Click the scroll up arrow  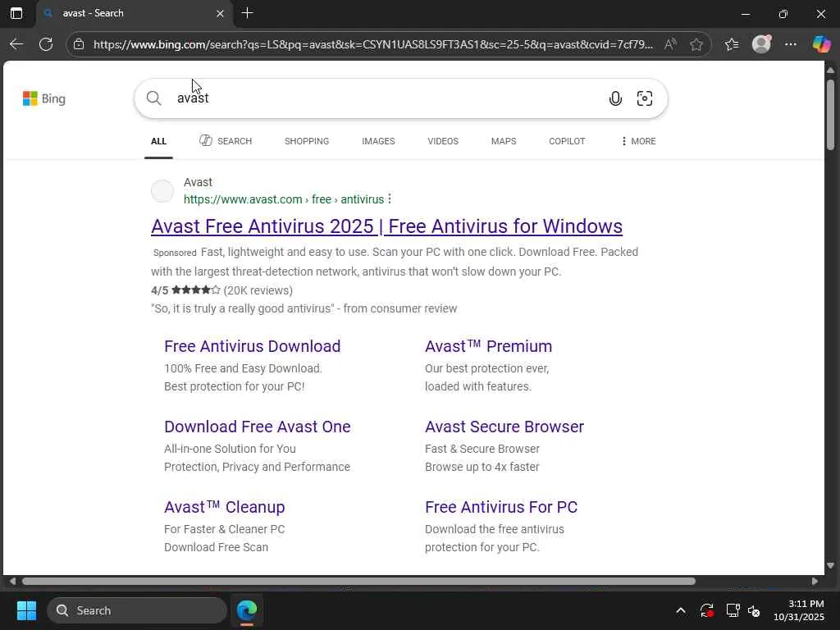tap(830, 71)
